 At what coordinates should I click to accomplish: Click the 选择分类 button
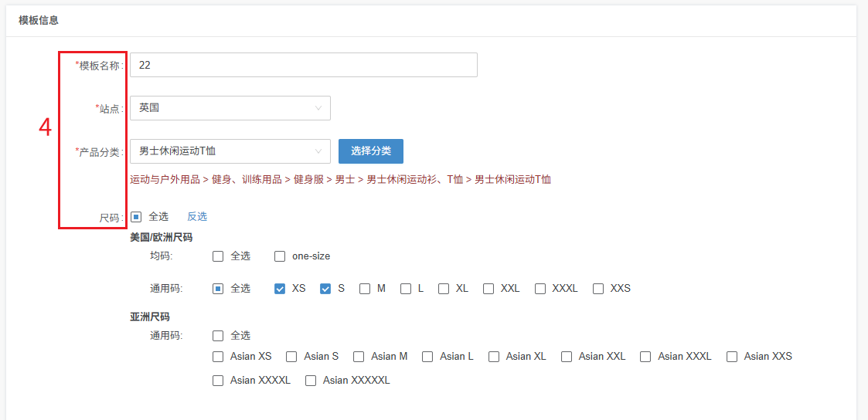[370, 151]
